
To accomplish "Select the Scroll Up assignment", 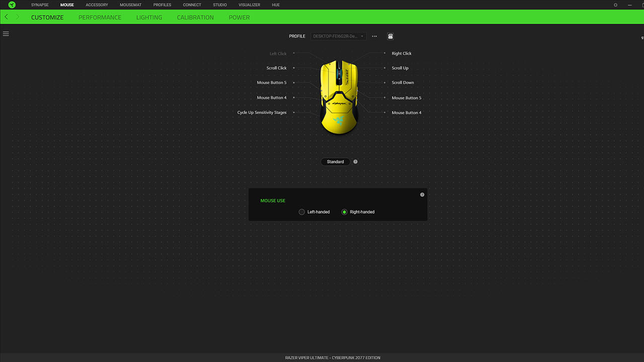I will coord(400,68).
